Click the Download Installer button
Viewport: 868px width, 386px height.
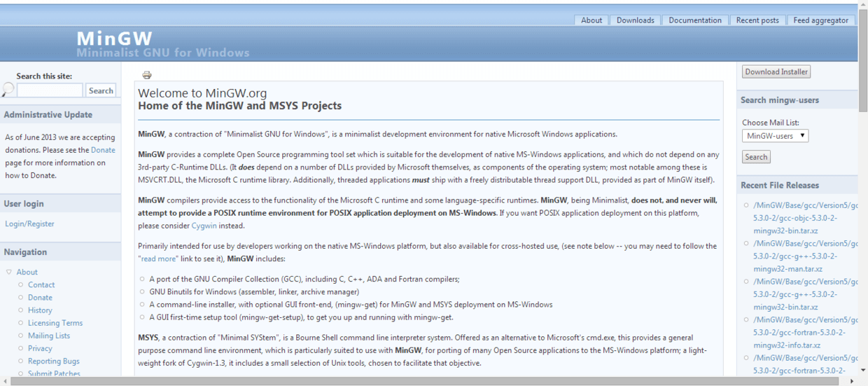776,71
